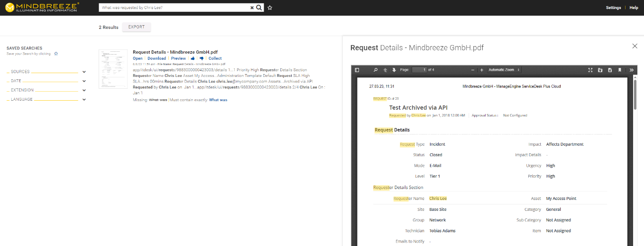Screen dimensions: 644x246
Task: Click the Export button
Action: pos(137,27)
